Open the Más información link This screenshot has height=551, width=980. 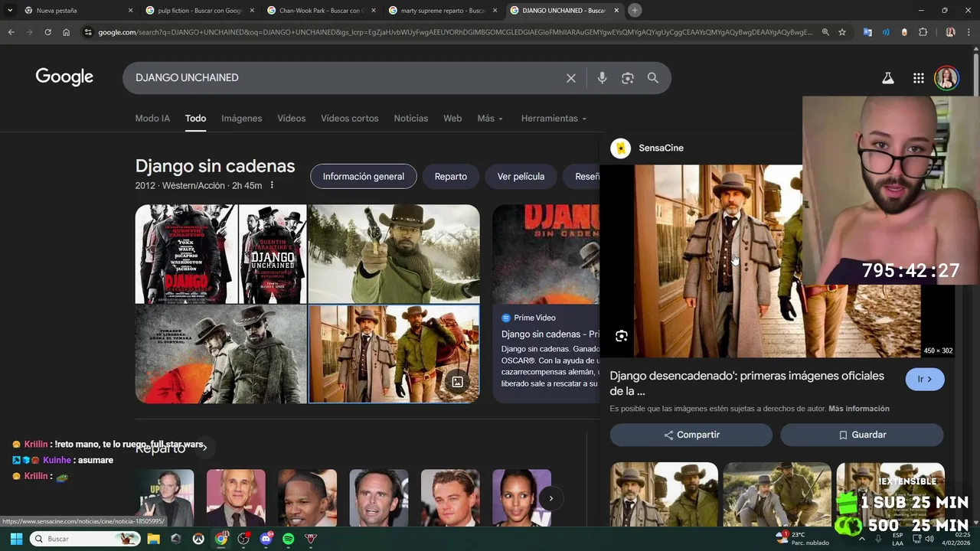859,409
